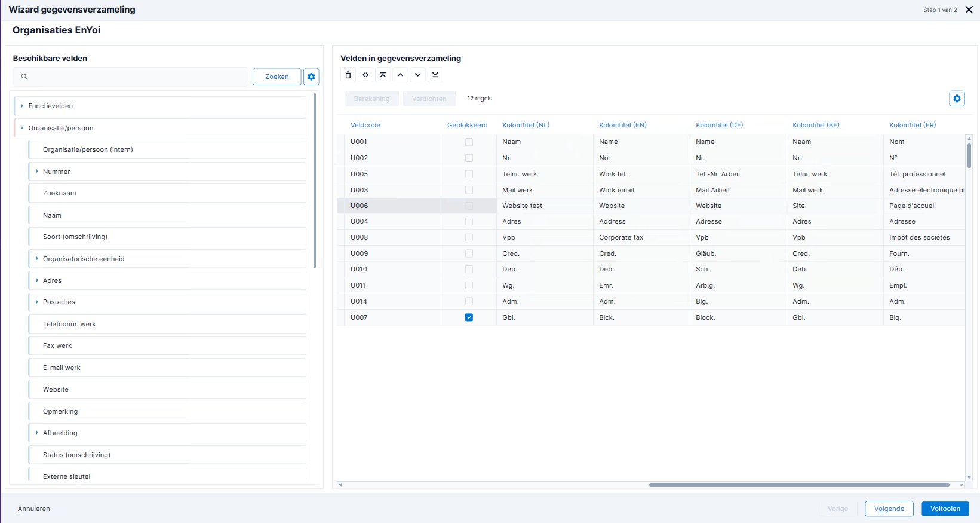Click the swap arrows icon next to trash
Screen dimensions: 980x523
pos(365,75)
